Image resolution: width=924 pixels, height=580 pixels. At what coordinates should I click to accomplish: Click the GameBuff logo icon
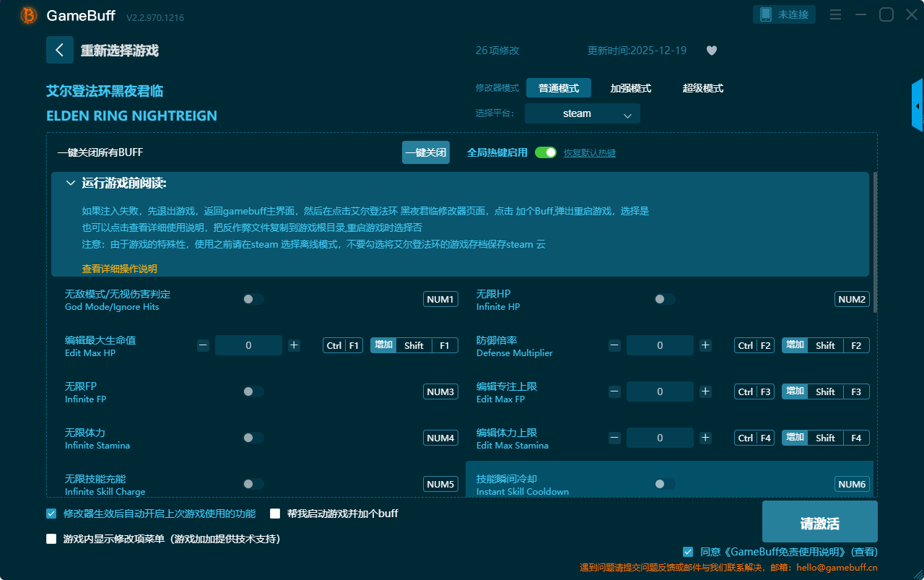pos(29,15)
